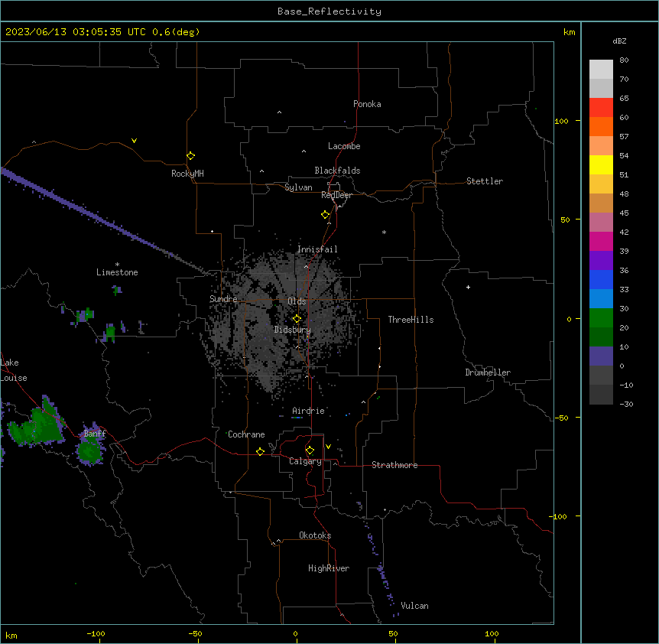This screenshot has width=659, height=644.
Task: Click the Blackfalds city label
Action: pos(337,171)
